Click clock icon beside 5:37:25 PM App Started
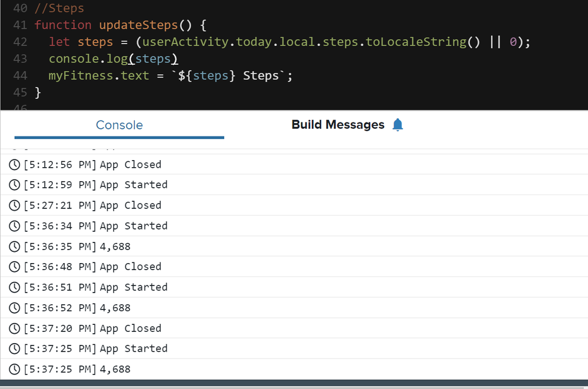 (x=15, y=349)
